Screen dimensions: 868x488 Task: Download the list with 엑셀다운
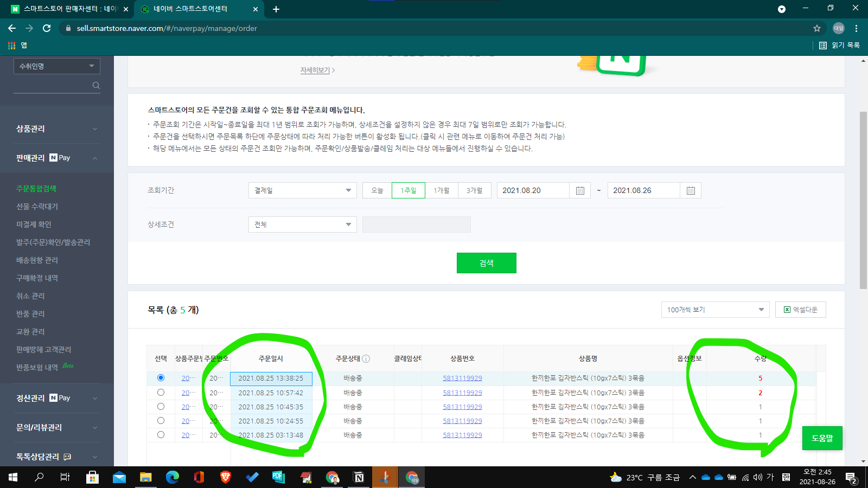(x=801, y=310)
